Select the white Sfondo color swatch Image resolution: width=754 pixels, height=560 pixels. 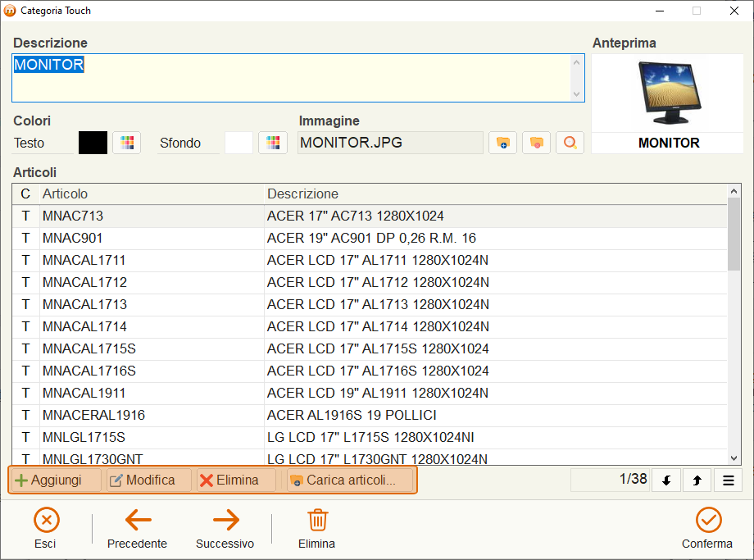click(x=239, y=143)
